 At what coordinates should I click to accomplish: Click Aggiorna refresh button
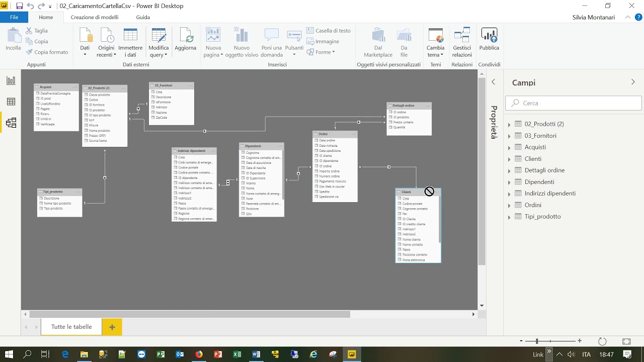click(x=186, y=39)
